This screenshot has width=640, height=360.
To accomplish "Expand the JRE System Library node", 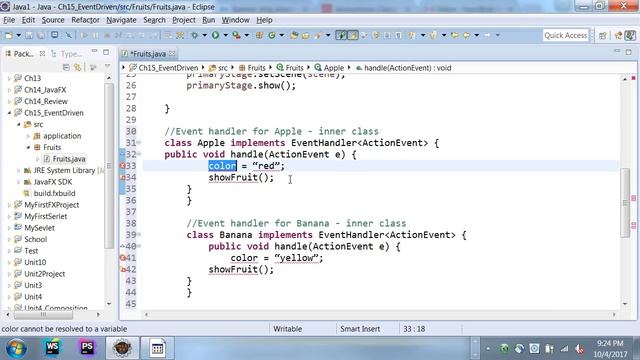I will tap(18, 170).
